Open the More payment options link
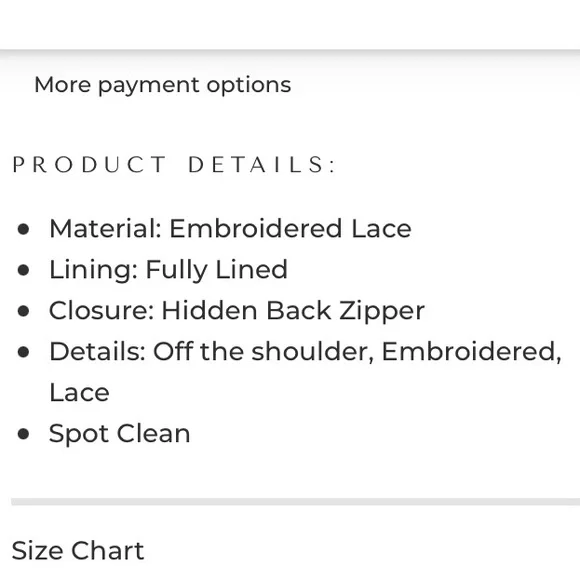This screenshot has height=580, width=580. point(163,85)
